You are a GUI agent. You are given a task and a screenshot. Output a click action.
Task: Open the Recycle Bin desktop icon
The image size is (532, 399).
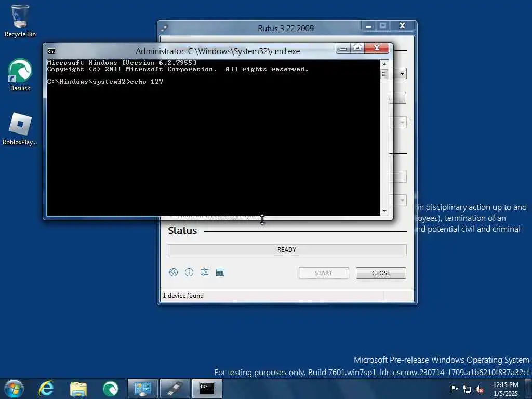pos(20,20)
